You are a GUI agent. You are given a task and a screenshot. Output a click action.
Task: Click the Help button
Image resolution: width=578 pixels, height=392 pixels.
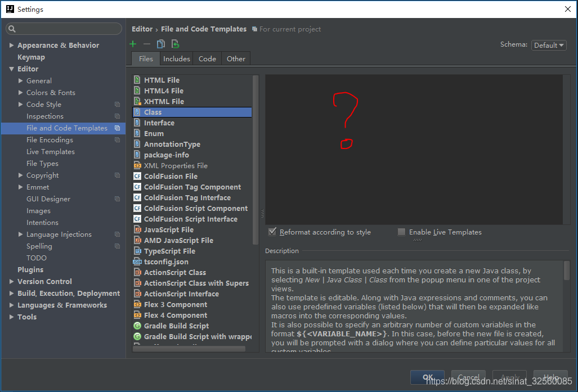551,377
